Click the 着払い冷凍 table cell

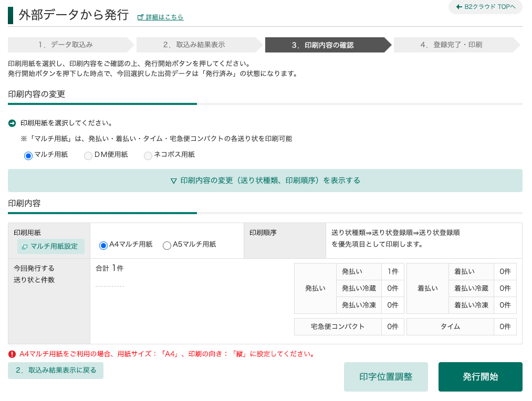tap(471, 305)
